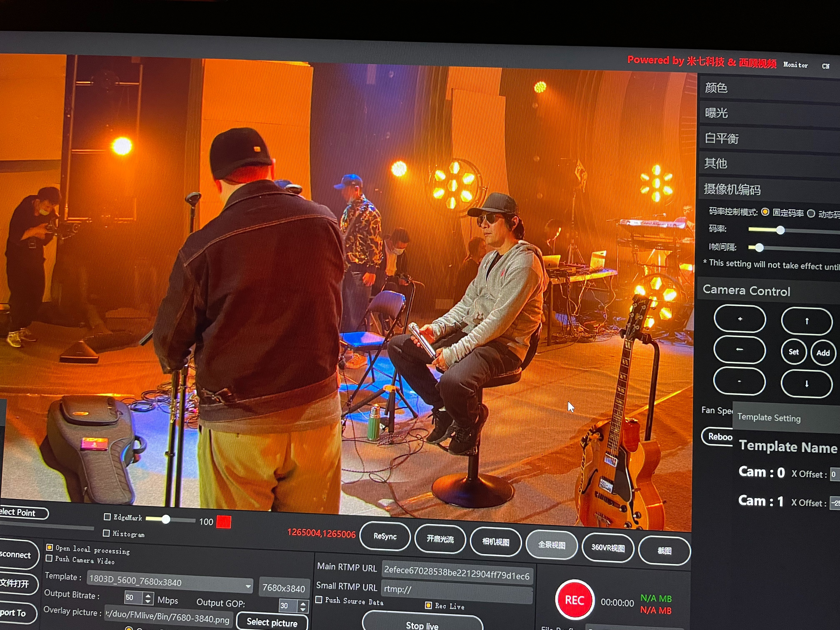Enable Push Camera Video checkbox

49,558
